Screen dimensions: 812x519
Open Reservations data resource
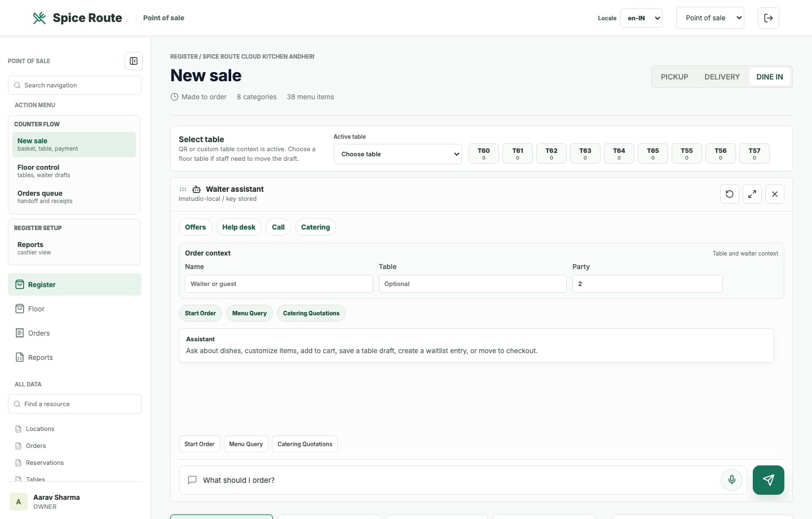pos(74,463)
